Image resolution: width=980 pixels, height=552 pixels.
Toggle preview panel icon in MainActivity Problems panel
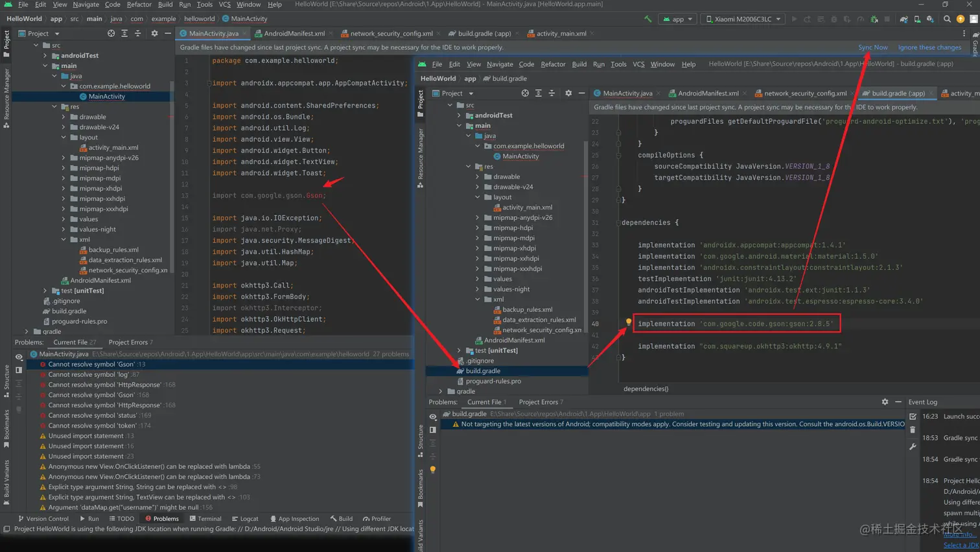click(19, 370)
